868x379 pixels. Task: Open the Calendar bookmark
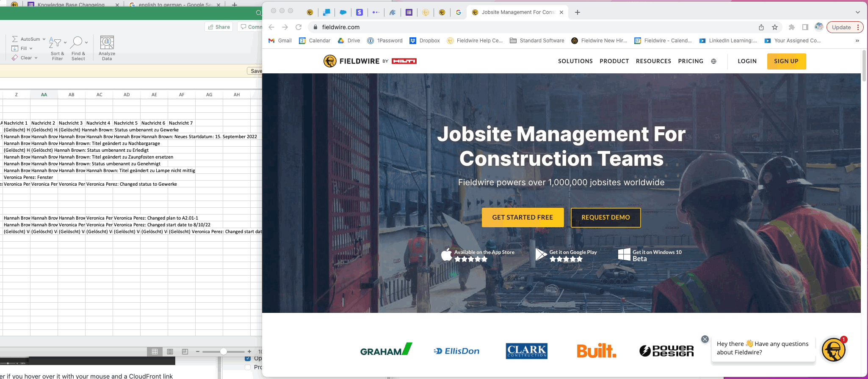[315, 41]
